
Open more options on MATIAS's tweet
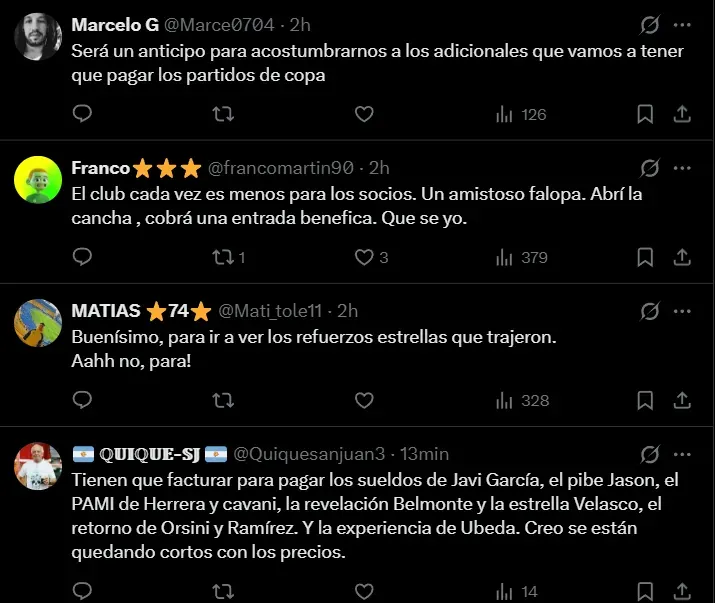(682, 311)
